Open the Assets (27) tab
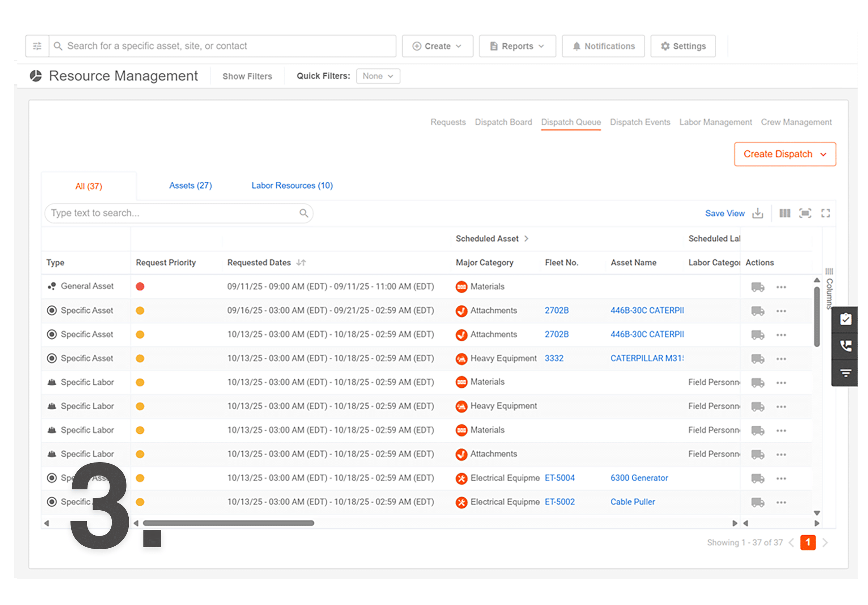 pos(191,186)
